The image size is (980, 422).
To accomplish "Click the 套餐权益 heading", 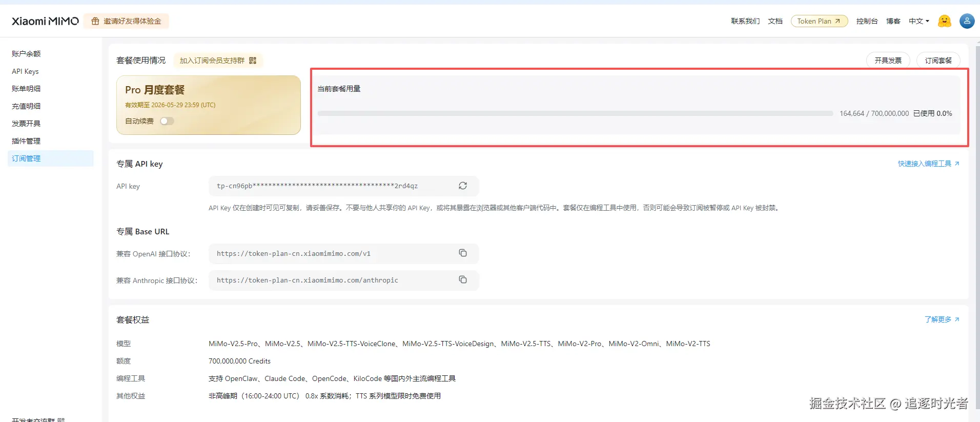I will 133,320.
